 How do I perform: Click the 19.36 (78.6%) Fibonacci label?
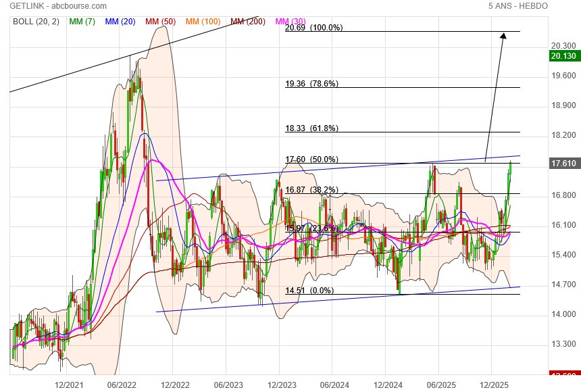click(x=311, y=83)
